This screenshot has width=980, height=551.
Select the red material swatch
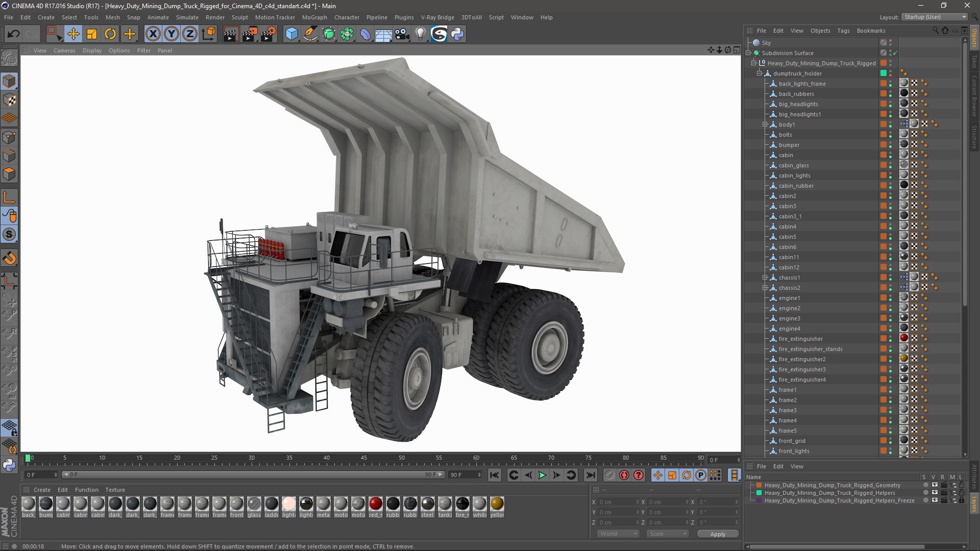(375, 504)
